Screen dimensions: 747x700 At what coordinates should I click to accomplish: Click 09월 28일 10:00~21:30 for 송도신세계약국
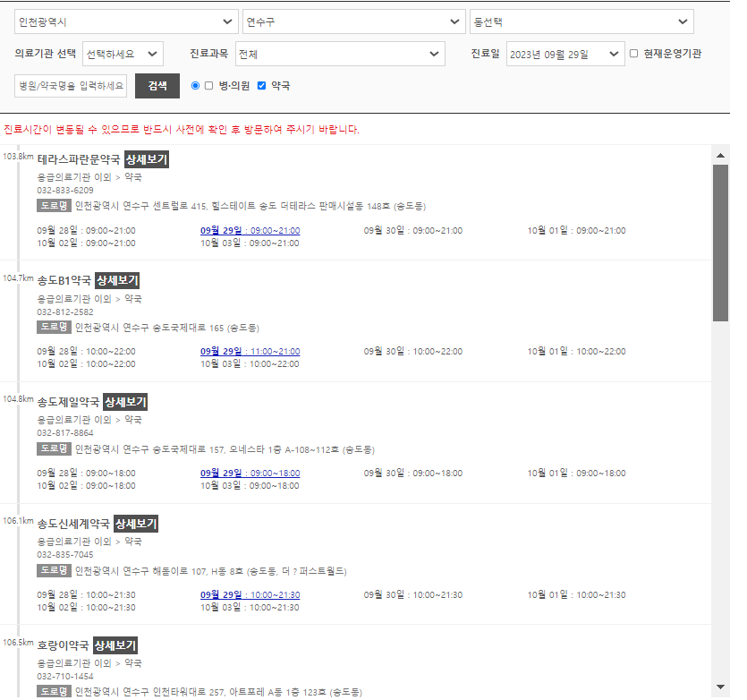pos(86,594)
